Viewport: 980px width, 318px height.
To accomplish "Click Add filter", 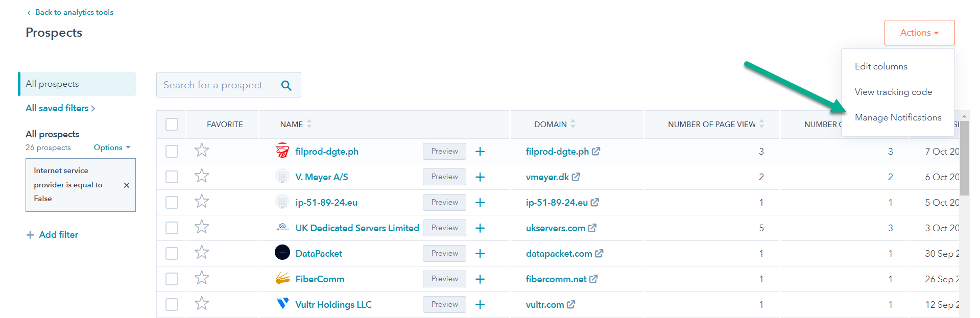I will coord(52,235).
